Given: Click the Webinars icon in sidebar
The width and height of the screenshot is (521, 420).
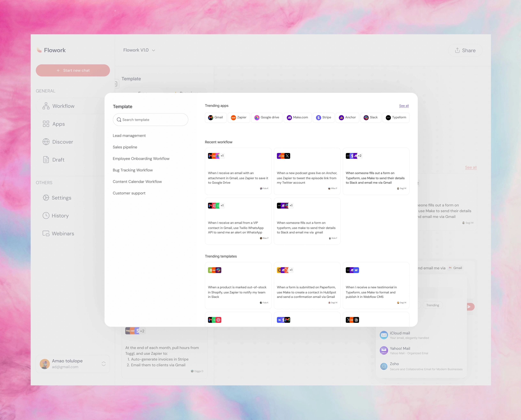Looking at the screenshot, I should coord(46,233).
